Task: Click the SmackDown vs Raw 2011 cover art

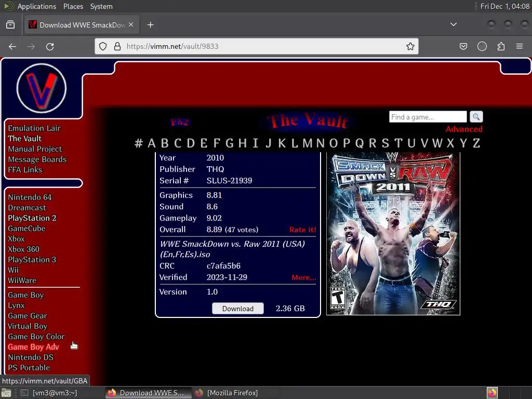Action: coord(393,234)
